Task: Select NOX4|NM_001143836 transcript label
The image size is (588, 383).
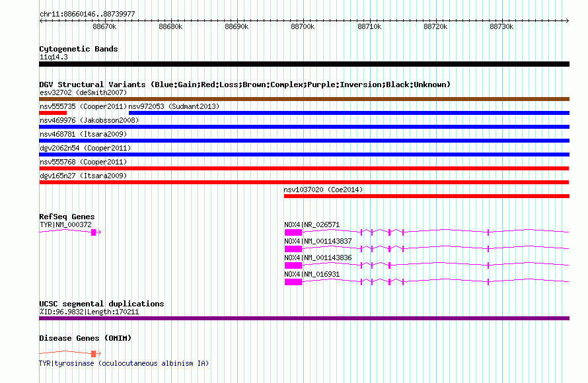Action: click(x=318, y=258)
